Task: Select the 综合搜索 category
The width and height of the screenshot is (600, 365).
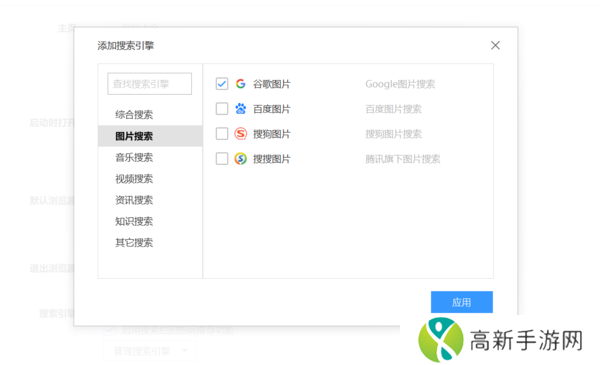Action: pyautogui.click(x=150, y=114)
